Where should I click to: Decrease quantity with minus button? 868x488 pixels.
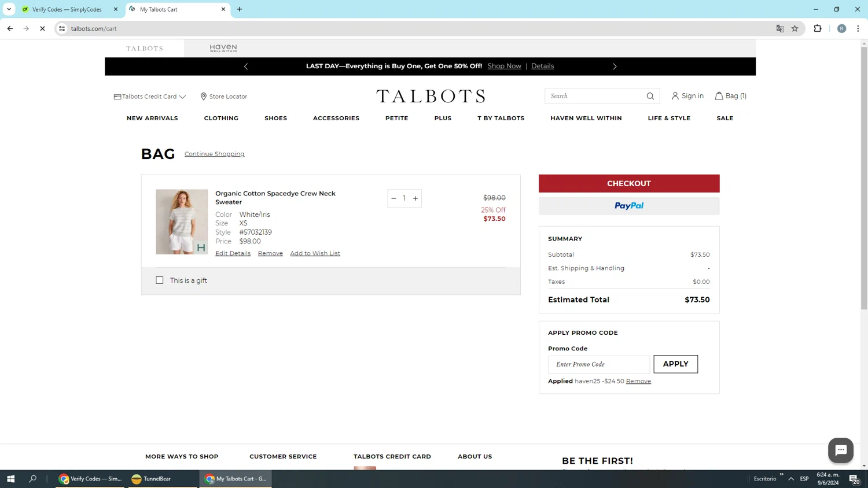point(393,198)
